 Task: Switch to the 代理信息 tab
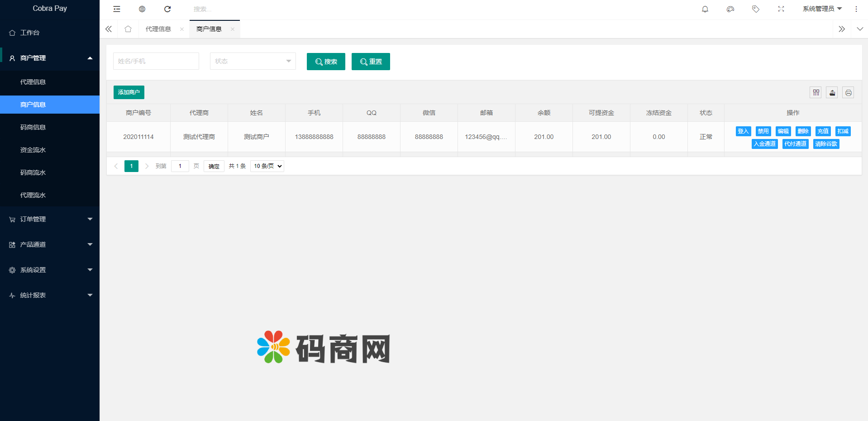(158, 29)
